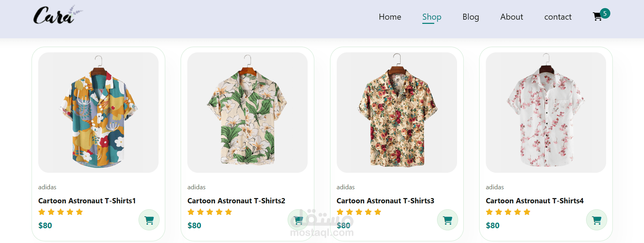644x243 pixels.
Task: Click the fifth star on T-Shirts4 rating
Action: [x=528, y=212]
